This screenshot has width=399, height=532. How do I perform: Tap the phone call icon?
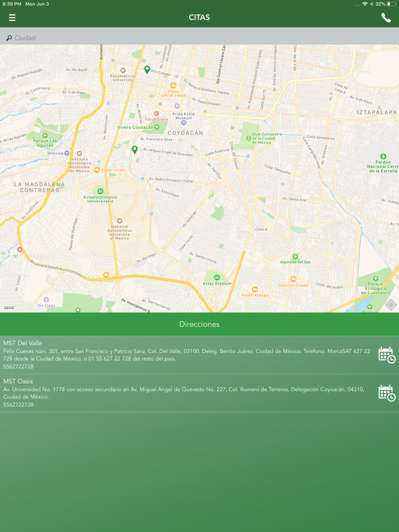click(x=386, y=18)
